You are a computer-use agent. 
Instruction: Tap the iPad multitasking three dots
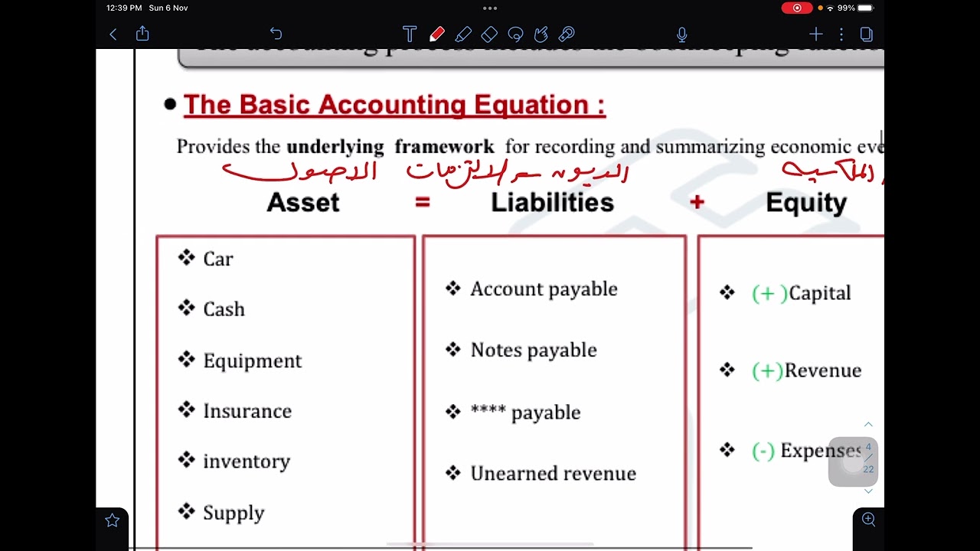490,8
